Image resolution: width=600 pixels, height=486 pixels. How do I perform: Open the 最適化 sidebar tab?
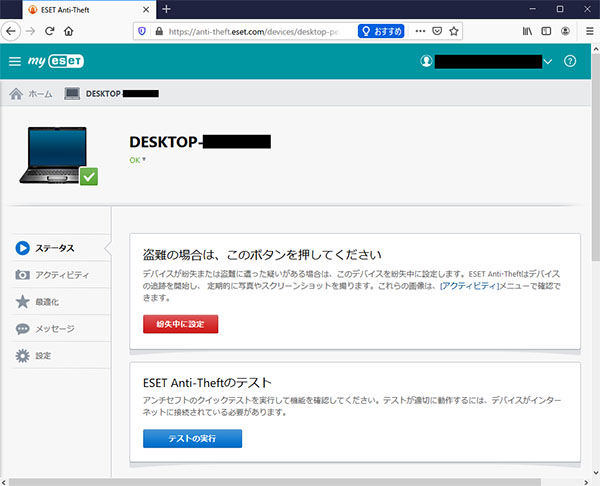61,302
